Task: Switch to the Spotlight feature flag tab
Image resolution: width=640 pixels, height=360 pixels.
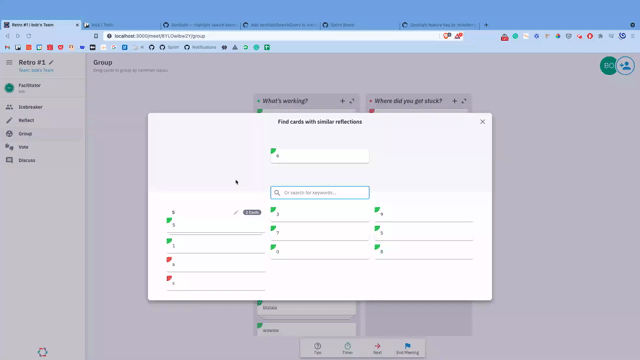Action: pyautogui.click(x=440, y=25)
